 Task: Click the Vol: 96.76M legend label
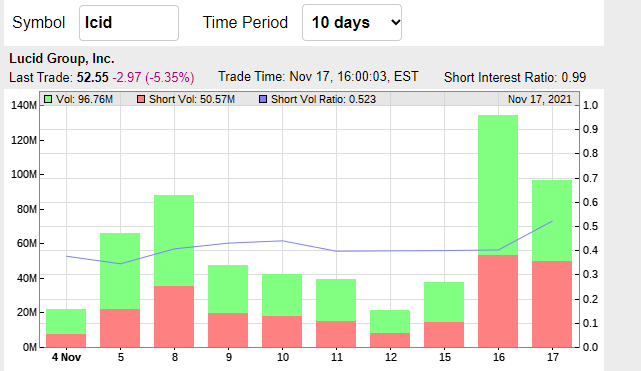point(84,99)
